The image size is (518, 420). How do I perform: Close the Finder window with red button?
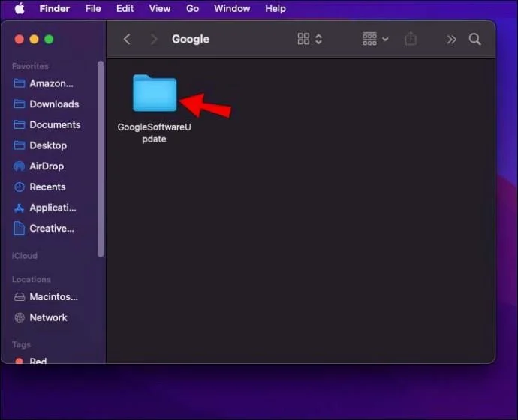20,40
